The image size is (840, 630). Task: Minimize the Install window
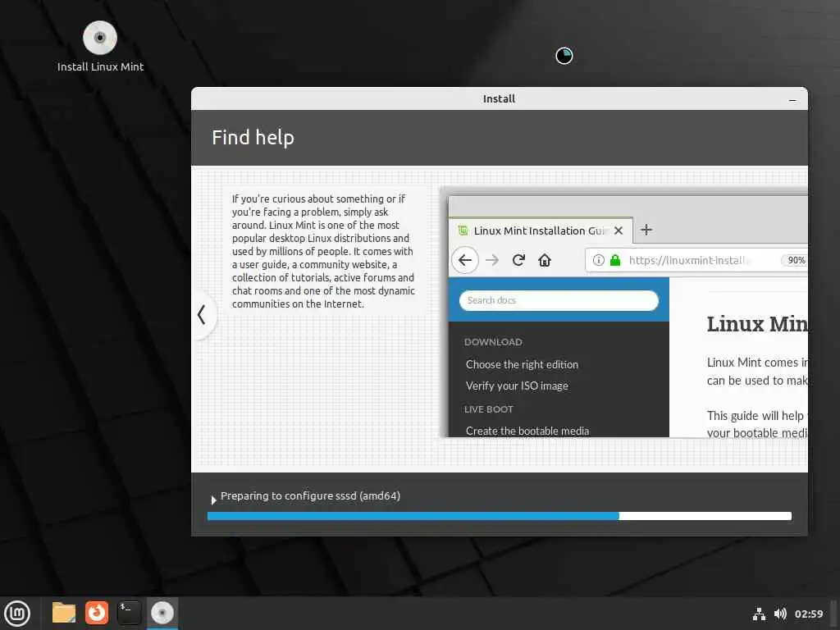pyautogui.click(x=792, y=99)
